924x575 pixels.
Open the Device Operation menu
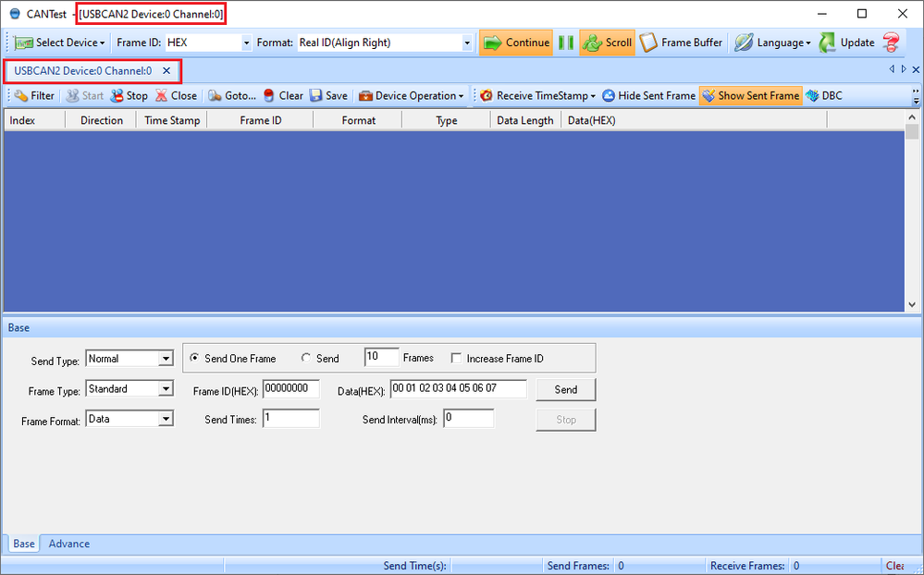(x=412, y=96)
